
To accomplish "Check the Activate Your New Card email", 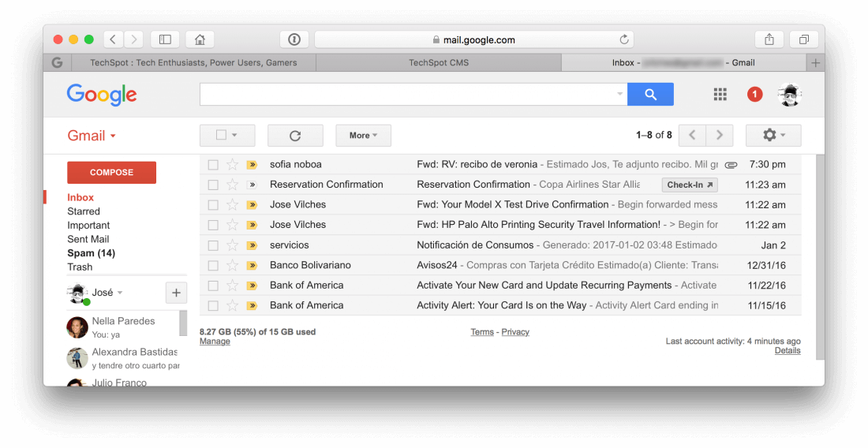I will [x=213, y=286].
